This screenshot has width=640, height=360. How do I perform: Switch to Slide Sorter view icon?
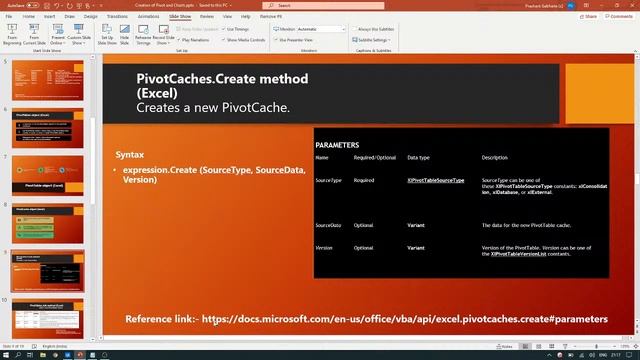coord(539,347)
